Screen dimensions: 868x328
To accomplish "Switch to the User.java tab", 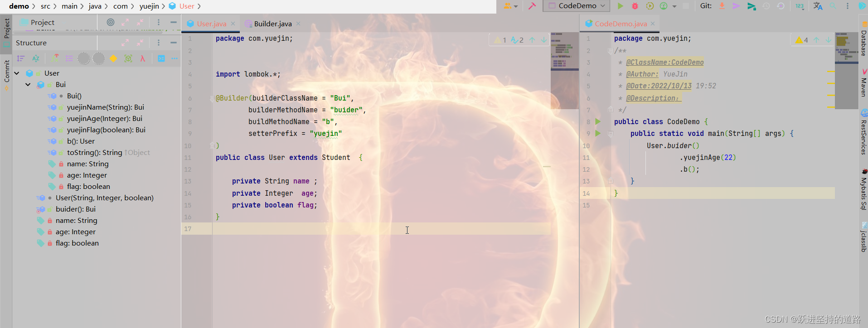I will (x=212, y=24).
